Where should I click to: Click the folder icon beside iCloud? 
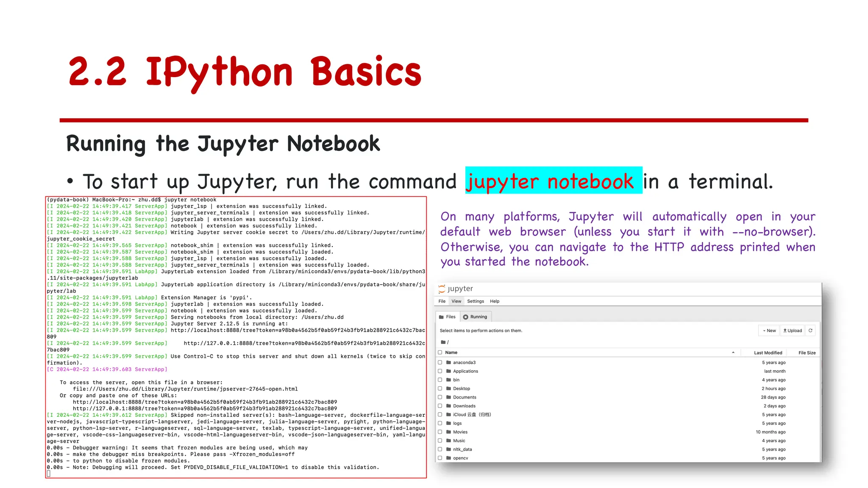click(448, 414)
